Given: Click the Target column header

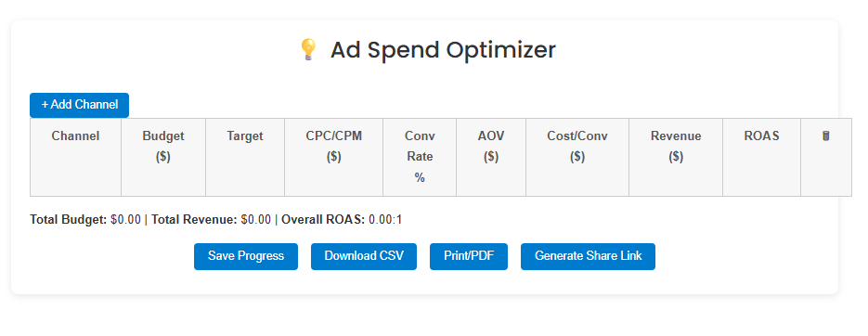Looking at the screenshot, I should [x=245, y=157].
